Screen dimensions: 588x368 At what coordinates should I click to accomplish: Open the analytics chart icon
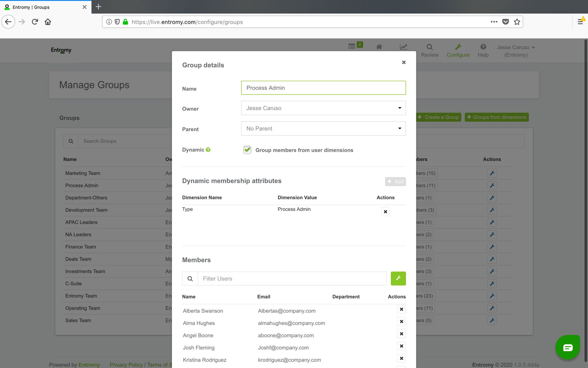pyautogui.click(x=403, y=47)
